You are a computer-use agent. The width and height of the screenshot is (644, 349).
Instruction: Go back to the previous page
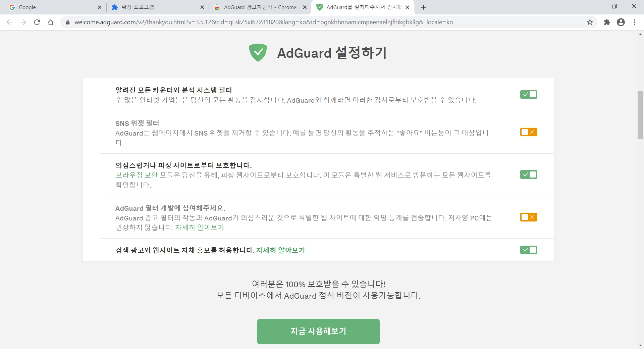pyautogui.click(x=9, y=22)
